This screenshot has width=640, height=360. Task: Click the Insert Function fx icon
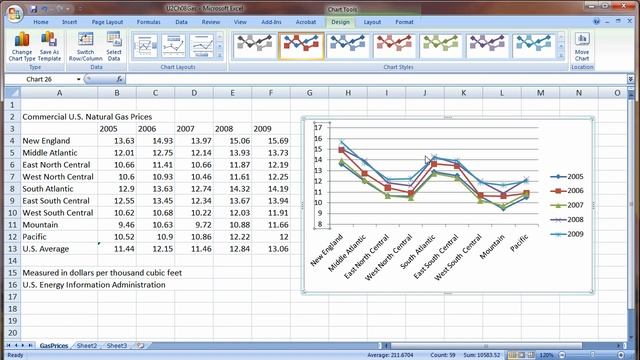tap(119, 79)
